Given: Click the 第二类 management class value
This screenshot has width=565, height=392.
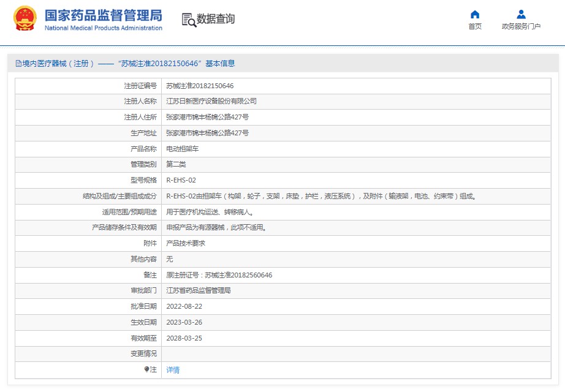Looking at the screenshot, I should pyautogui.click(x=176, y=164).
